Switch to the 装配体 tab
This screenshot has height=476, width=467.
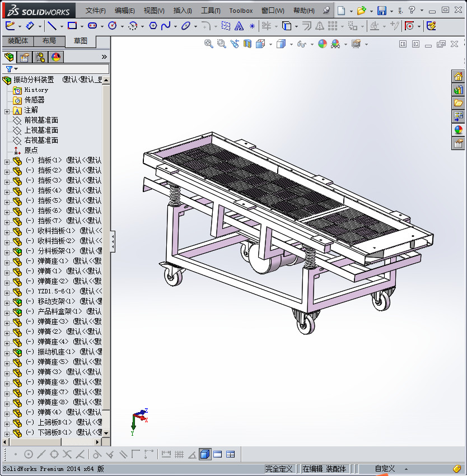click(x=18, y=41)
